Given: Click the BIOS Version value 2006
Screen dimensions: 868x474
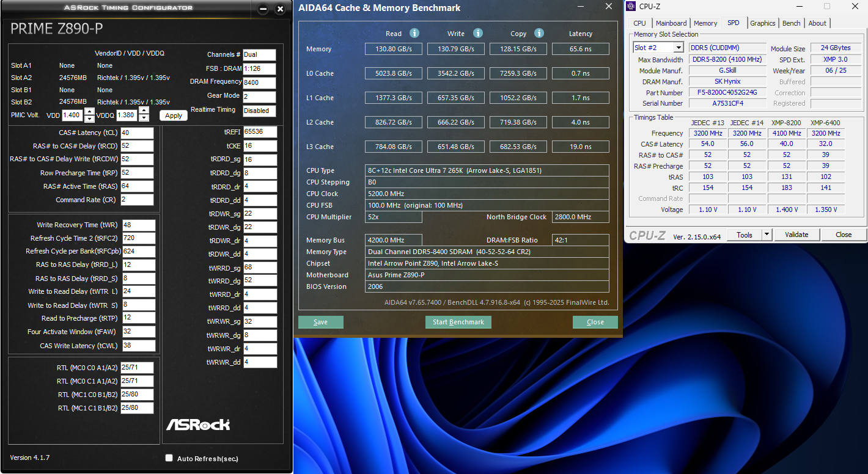Looking at the screenshot, I should [487, 286].
